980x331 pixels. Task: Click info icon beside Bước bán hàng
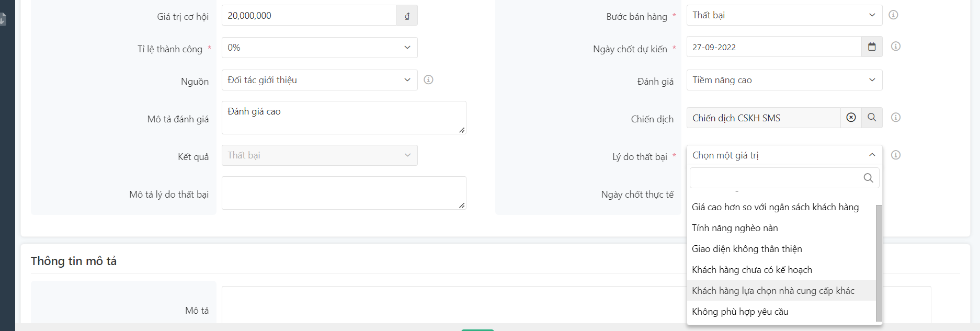[893, 15]
